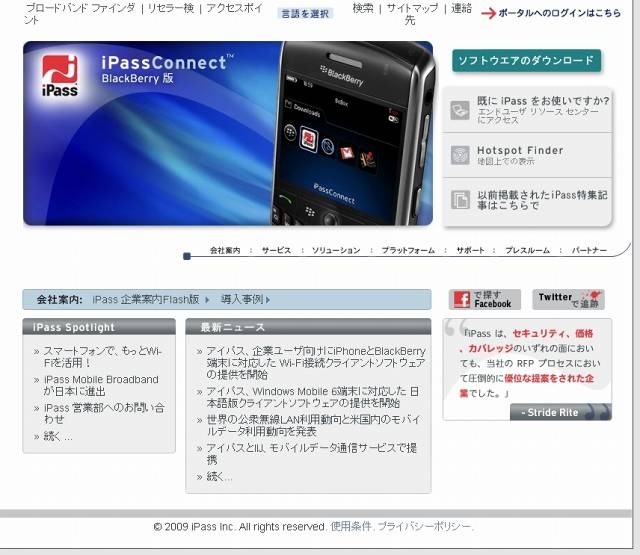Open the アクセスポイント link
640x555 pixels.
pyautogui.click(x=143, y=14)
